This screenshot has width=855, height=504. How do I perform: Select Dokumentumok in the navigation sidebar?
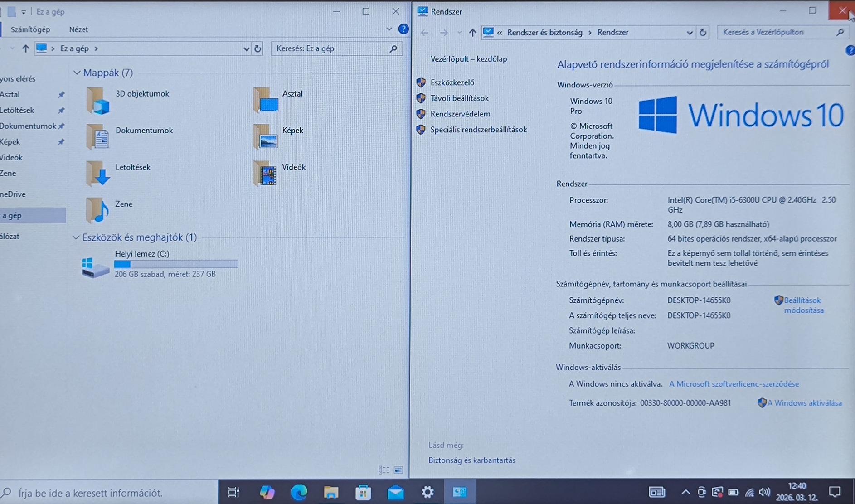click(x=28, y=126)
